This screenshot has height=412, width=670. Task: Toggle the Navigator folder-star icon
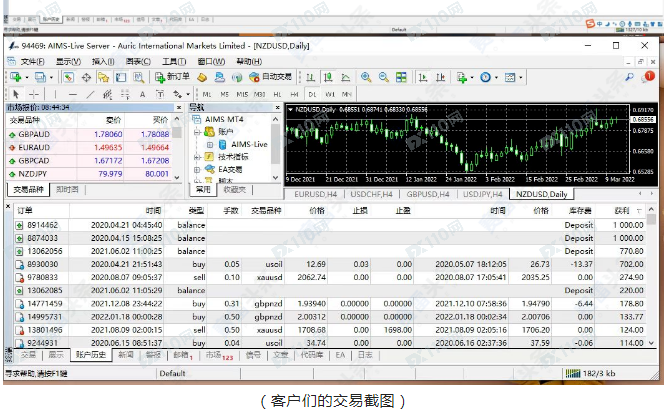pyautogui.click(x=103, y=77)
